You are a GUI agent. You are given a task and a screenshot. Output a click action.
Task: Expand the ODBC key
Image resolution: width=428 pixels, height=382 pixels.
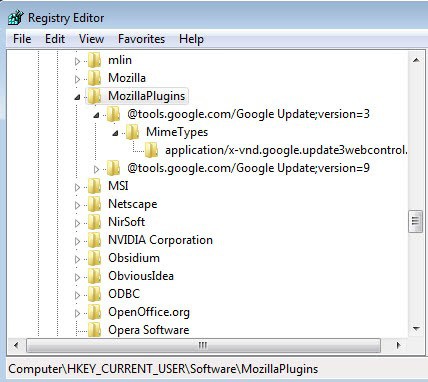78,295
